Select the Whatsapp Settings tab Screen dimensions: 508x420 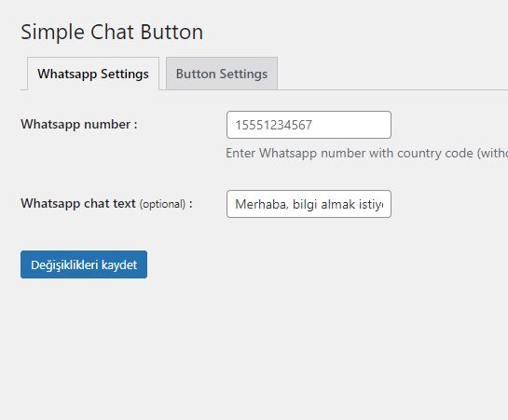pyautogui.click(x=93, y=74)
